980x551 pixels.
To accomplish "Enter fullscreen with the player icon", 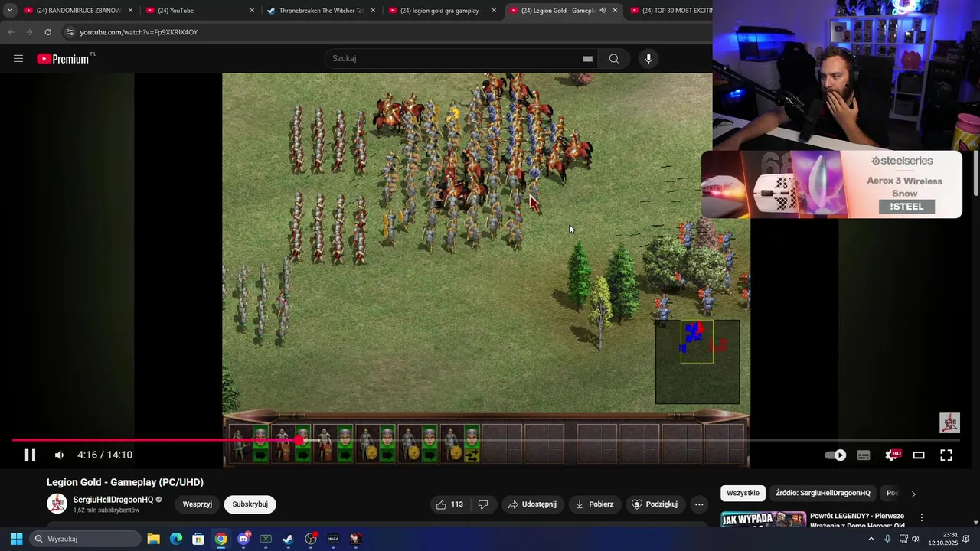I will coord(946,455).
